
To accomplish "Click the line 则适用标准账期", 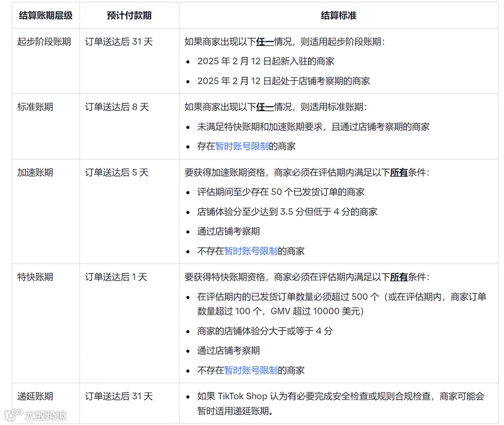I will pos(275,107).
